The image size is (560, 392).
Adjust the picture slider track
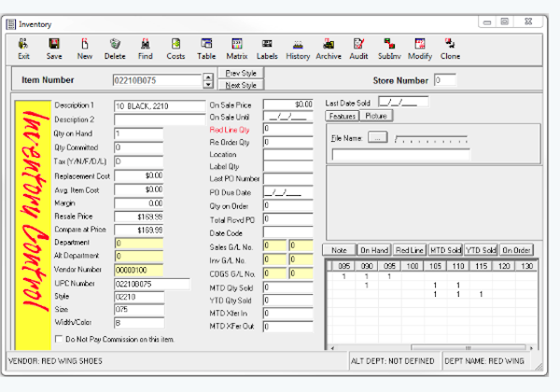(431, 138)
